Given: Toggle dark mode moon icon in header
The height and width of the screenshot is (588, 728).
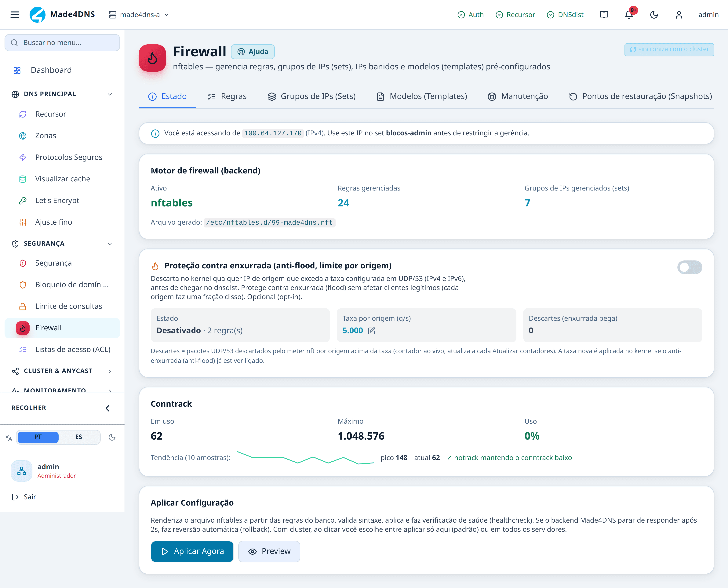Looking at the screenshot, I should 654,15.
